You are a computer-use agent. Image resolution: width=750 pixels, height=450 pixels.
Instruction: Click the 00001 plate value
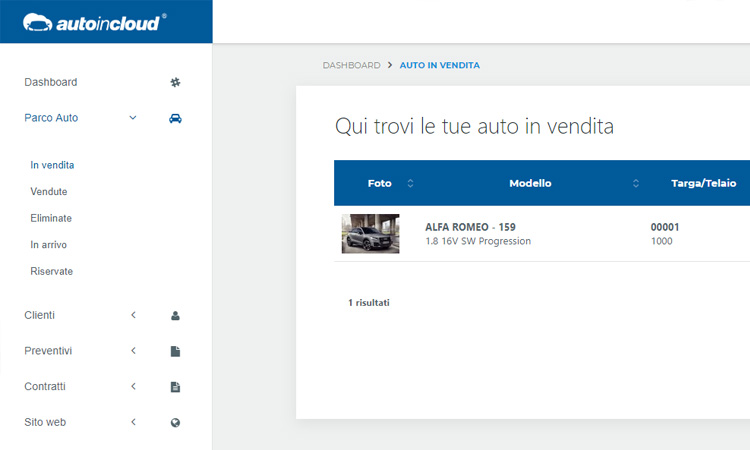coord(665,227)
